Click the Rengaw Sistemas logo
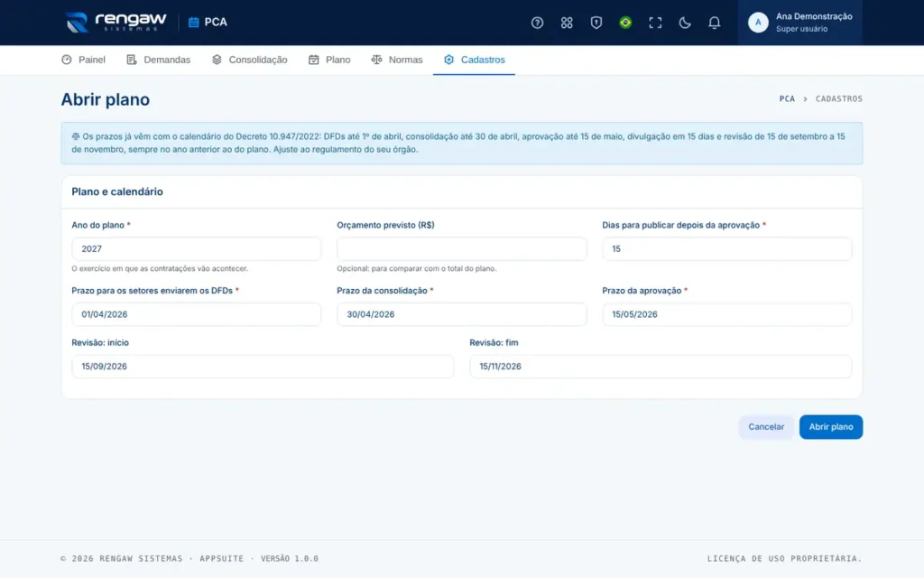 pos(116,23)
